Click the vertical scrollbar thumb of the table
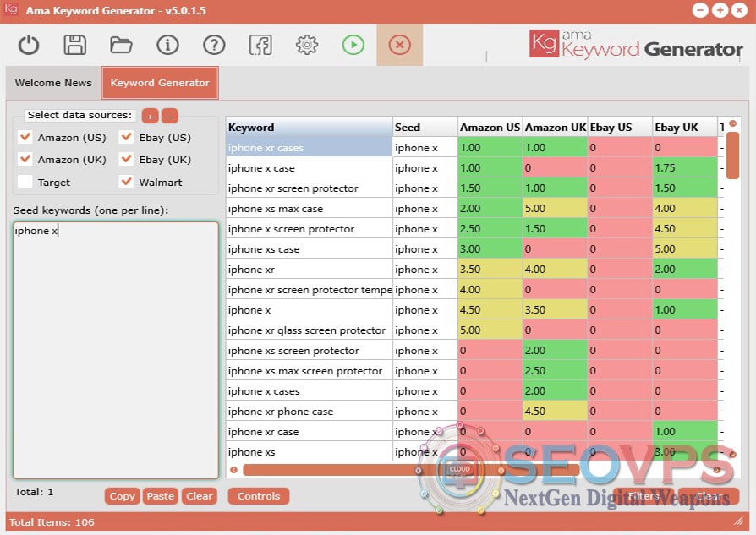 pyautogui.click(x=733, y=156)
